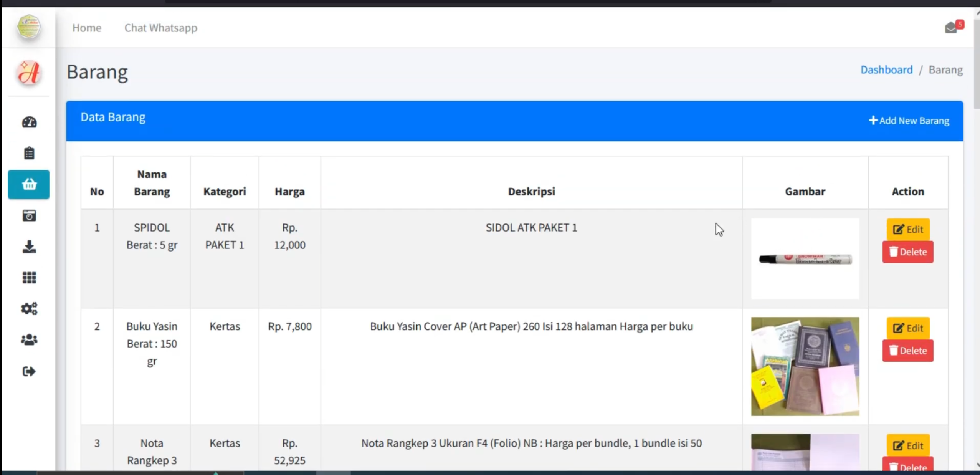
Task: Delete the Buku Yasin item
Action: click(908, 350)
